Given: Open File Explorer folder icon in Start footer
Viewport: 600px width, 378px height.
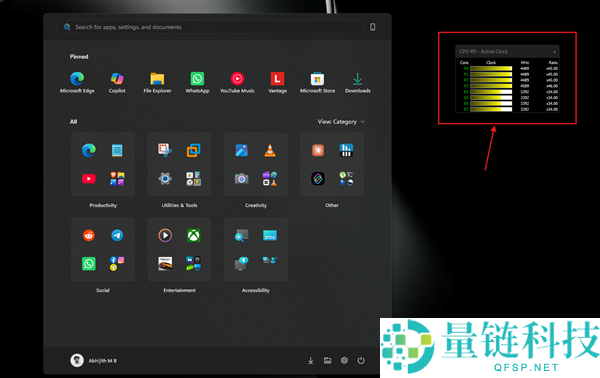Looking at the screenshot, I should click(328, 360).
